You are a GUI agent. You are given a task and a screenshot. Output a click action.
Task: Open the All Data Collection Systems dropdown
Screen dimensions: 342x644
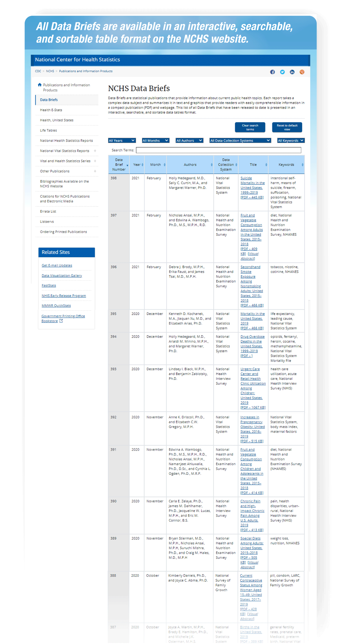pos(240,140)
